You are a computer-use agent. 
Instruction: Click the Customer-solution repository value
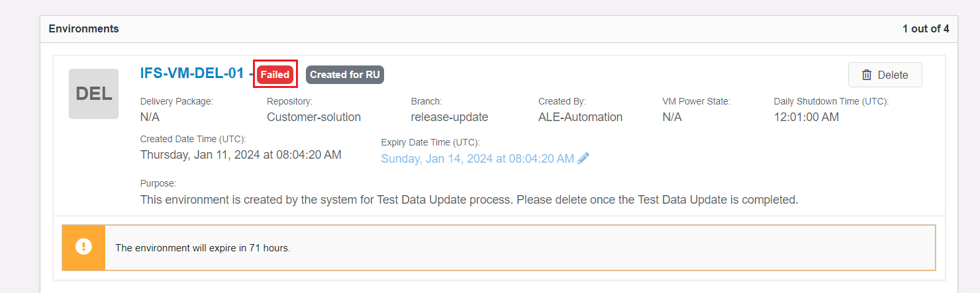[x=314, y=117]
